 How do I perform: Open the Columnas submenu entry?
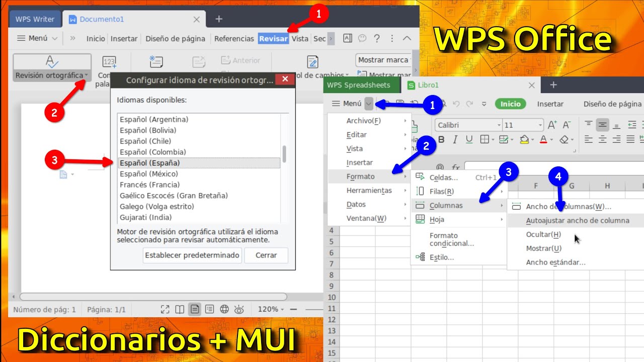point(459,206)
